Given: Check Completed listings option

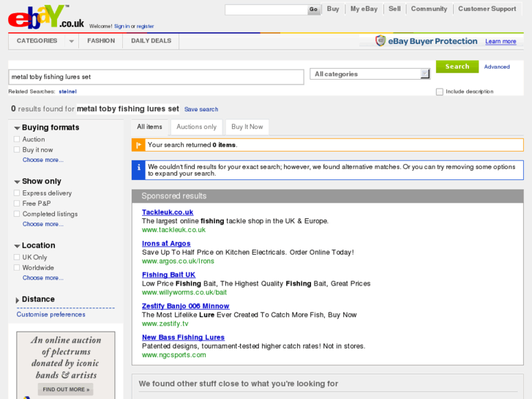Looking at the screenshot, I should click(x=17, y=214).
